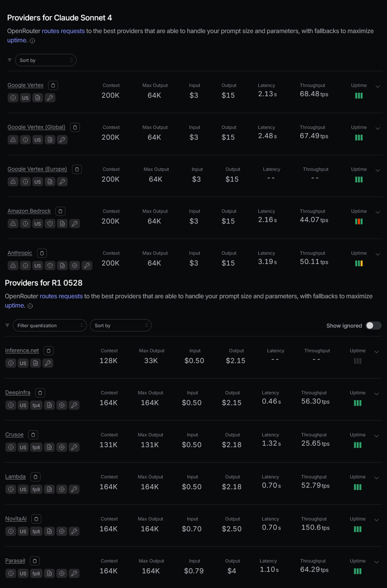Copy the Google Vertex provider slug
This screenshot has height=588, width=387.
[53, 85]
